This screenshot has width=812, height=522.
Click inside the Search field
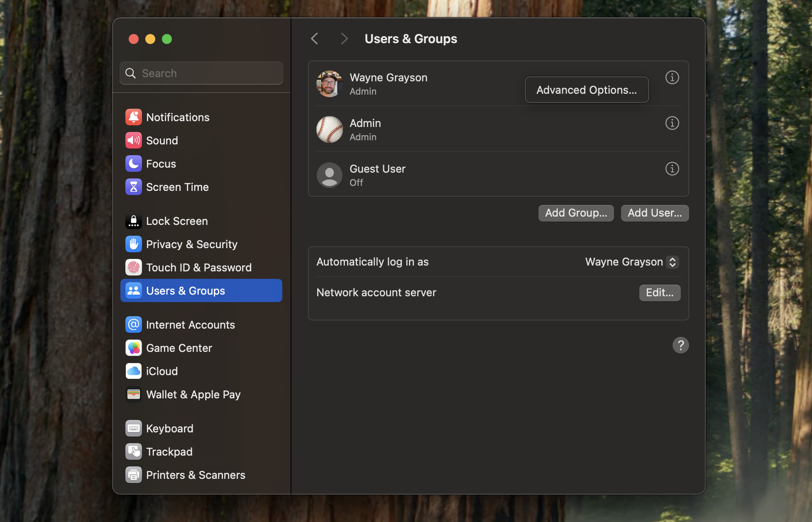[x=201, y=73]
